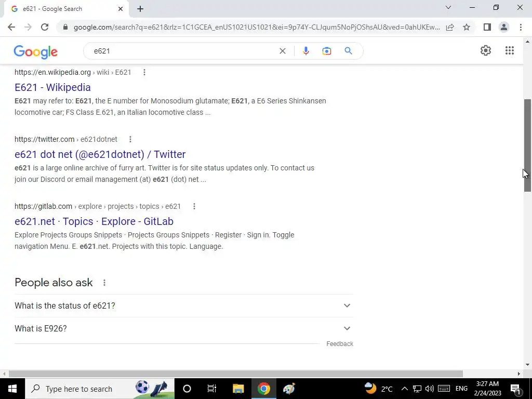Image resolution: width=532 pixels, height=399 pixels.
Task: Open e621 dot net Twitter result
Action: pyautogui.click(x=100, y=154)
